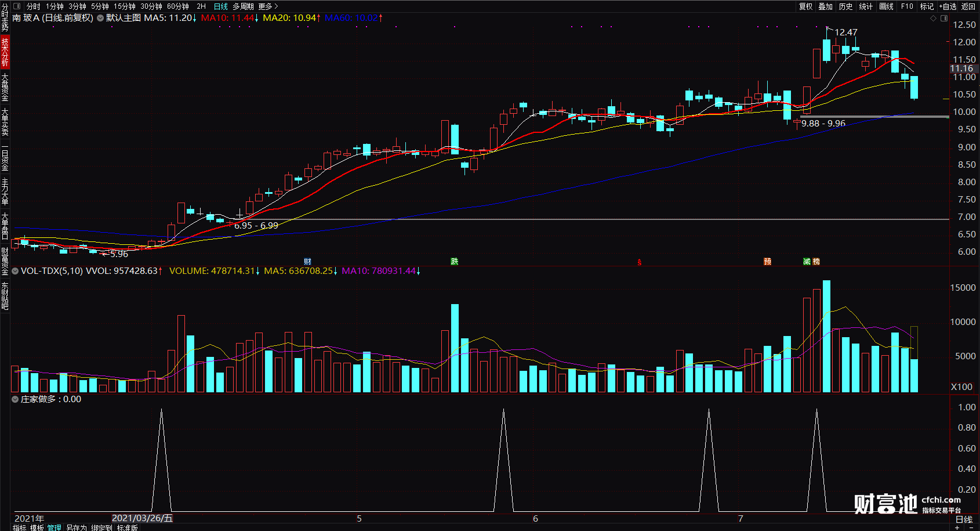
Task: Open 分时走势 sidebar tab
Action: [x=5, y=17]
